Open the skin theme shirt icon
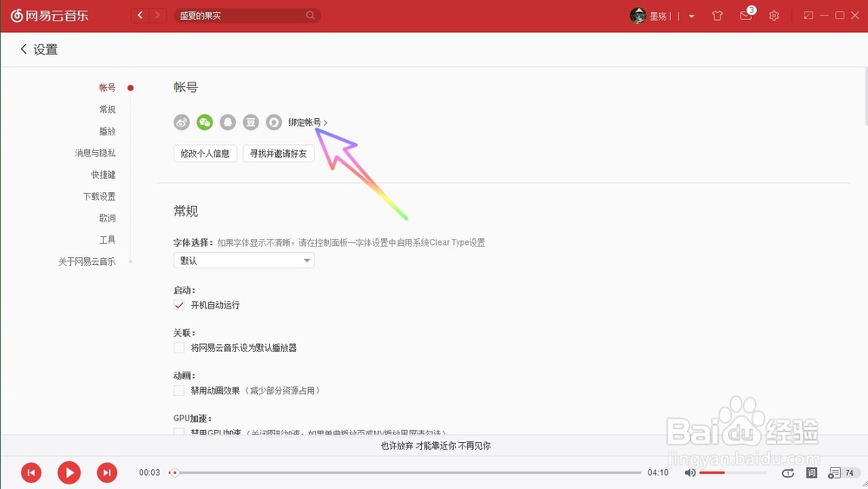Viewport: 868px width, 489px height. [718, 16]
